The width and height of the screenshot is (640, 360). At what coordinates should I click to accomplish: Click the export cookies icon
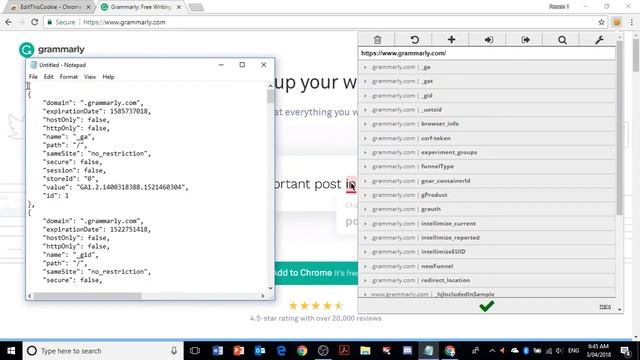[x=525, y=40]
